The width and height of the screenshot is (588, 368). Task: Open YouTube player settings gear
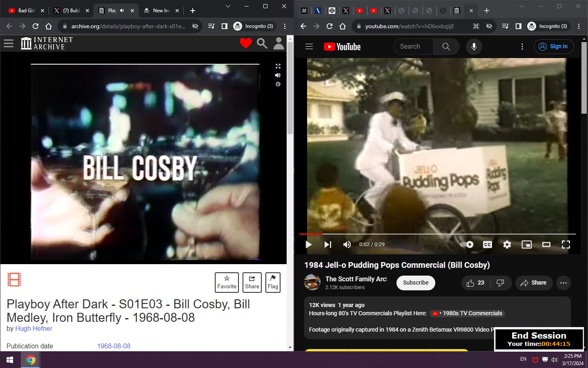click(507, 245)
